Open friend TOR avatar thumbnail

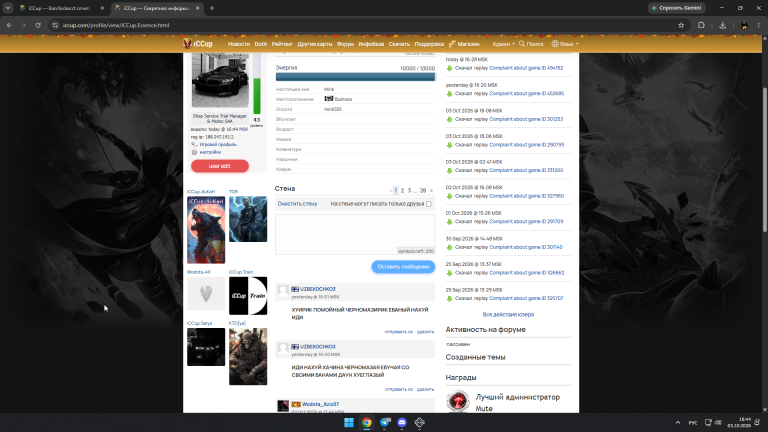[248, 219]
